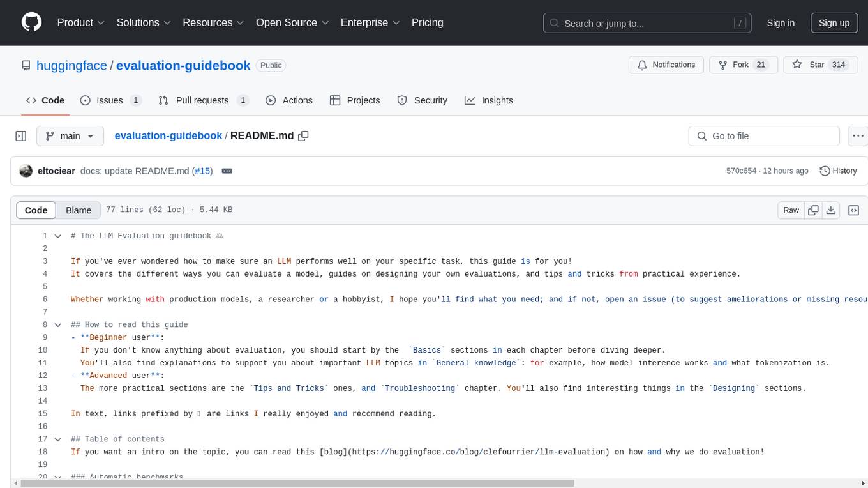Image resolution: width=868 pixels, height=488 pixels.
Task: Open pull request #15 link
Action: 202,171
